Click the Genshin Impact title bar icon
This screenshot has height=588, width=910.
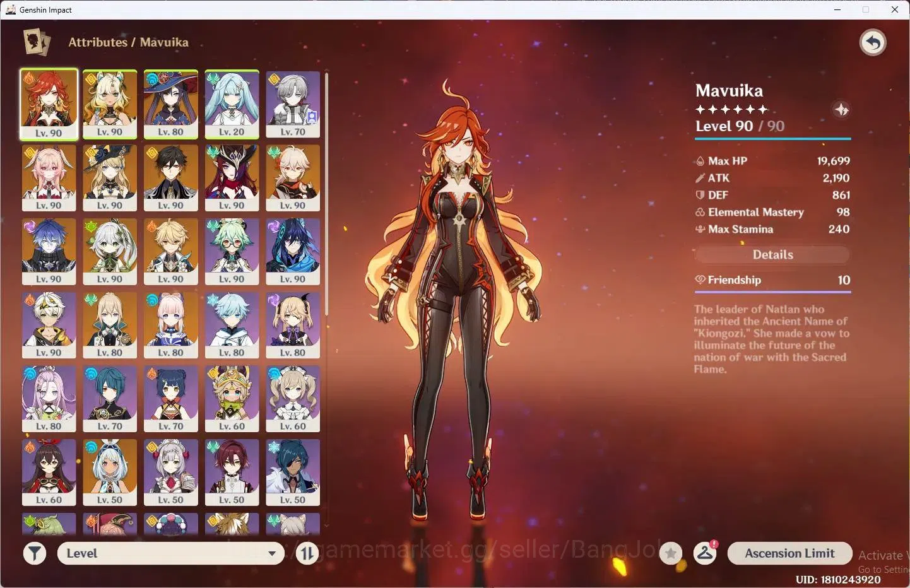11,9
